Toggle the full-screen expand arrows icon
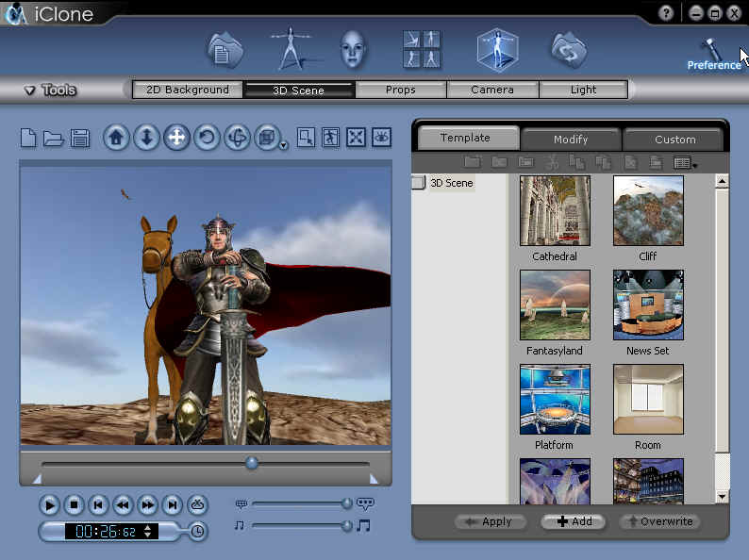This screenshot has width=749, height=560. [x=356, y=138]
